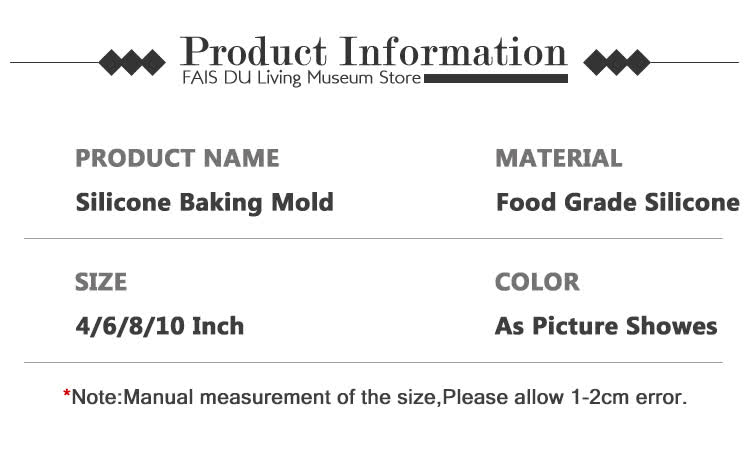Select the As Picture Showes text
The image size is (750, 449).
tap(606, 327)
